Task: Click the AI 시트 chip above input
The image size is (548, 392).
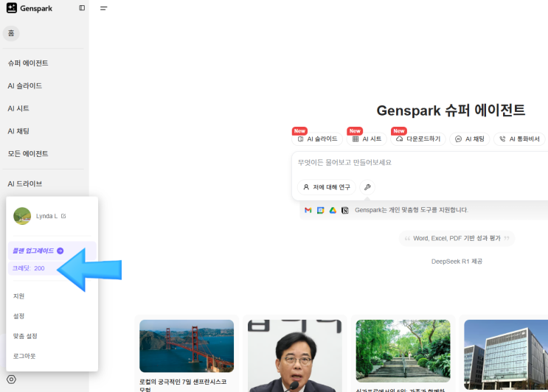Action: point(367,139)
